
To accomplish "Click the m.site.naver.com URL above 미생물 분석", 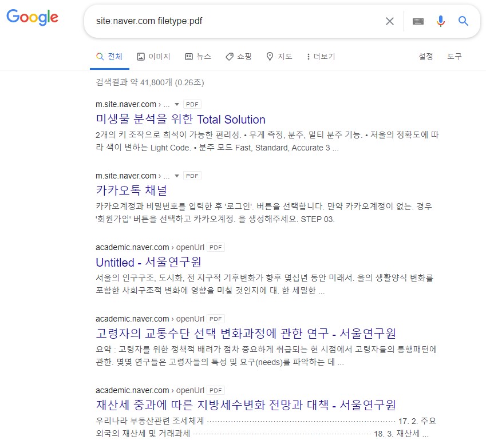I will (133, 104).
